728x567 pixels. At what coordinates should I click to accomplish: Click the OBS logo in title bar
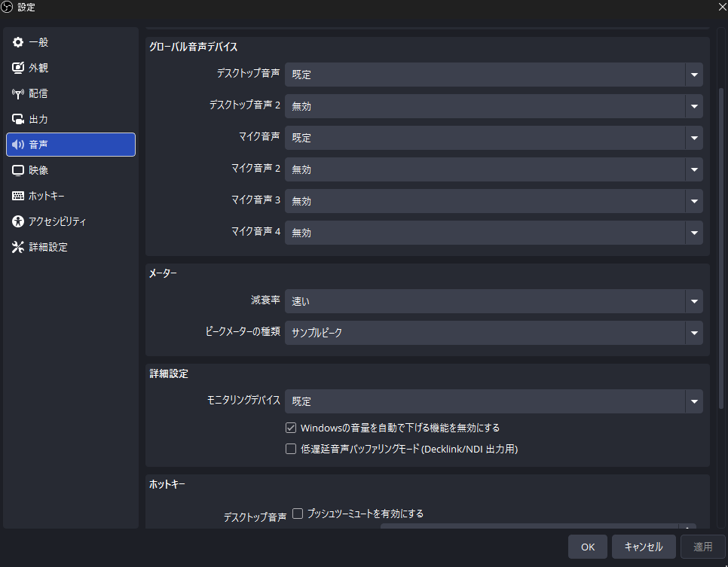point(7,7)
